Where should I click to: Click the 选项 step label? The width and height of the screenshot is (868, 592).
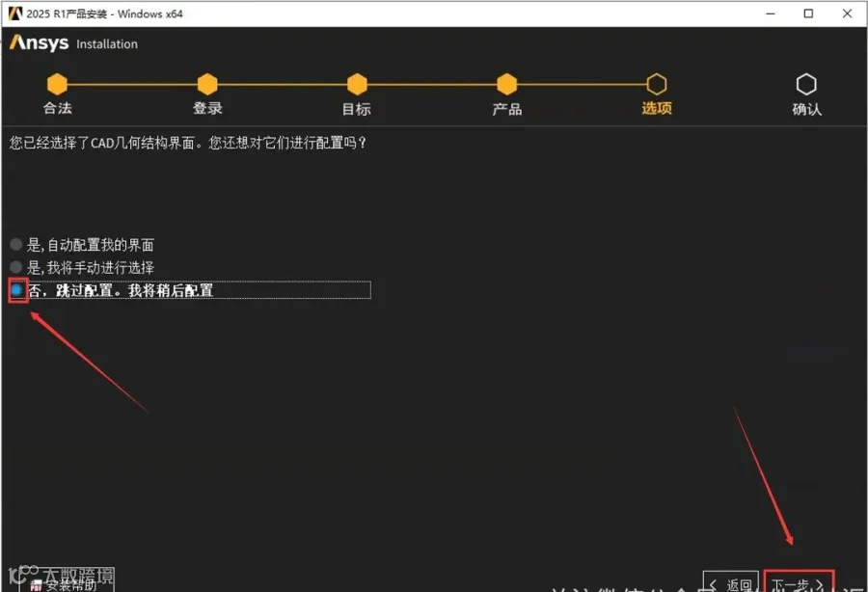(657, 108)
